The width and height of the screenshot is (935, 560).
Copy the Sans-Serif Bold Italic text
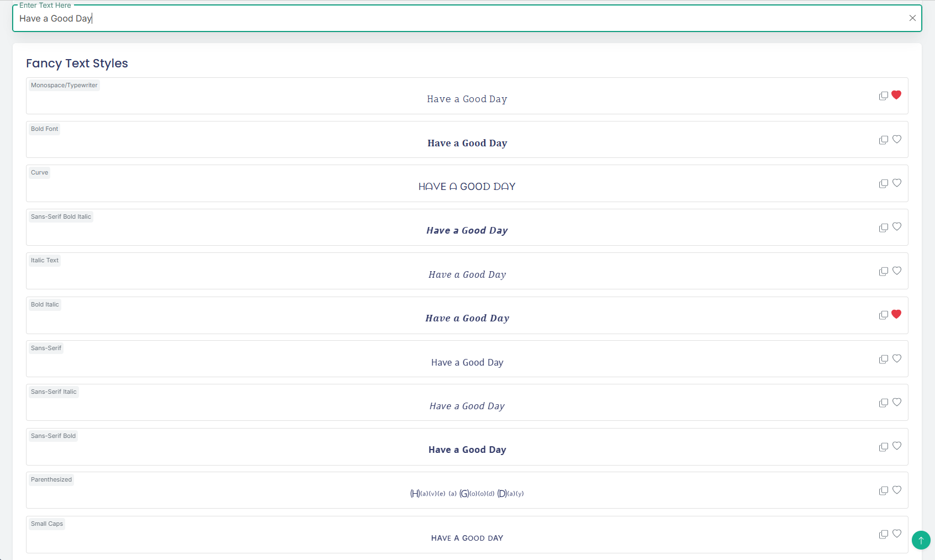point(883,228)
